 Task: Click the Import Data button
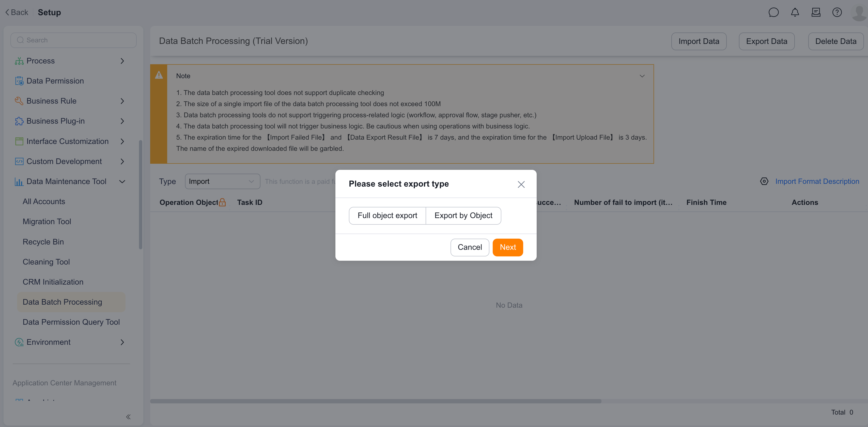[699, 41]
